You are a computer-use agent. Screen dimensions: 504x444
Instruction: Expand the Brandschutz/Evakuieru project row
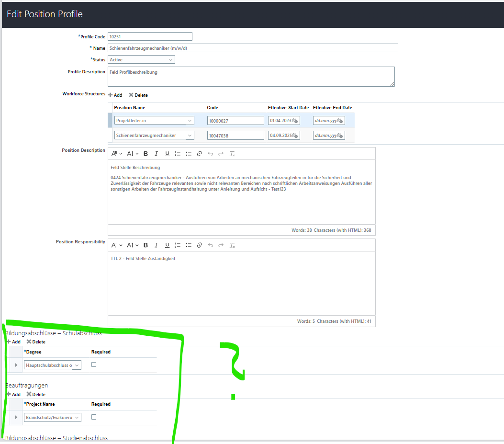pyautogui.click(x=16, y=417)
